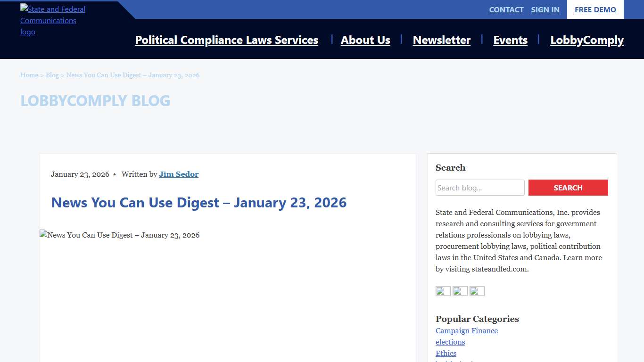View Jim Sedor's author profile
Screen dimensions: 644x362
click(179, 174)
